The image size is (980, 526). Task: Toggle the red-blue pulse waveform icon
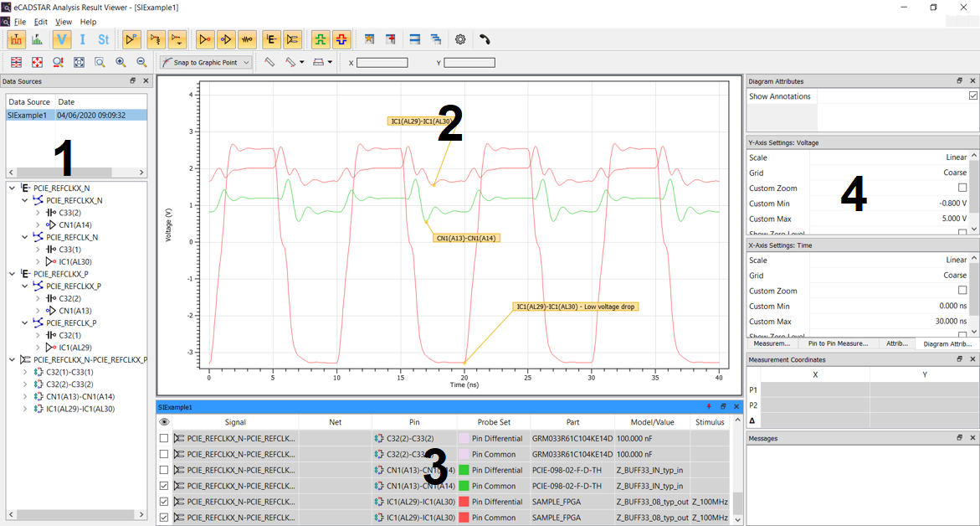click(341, 39)
